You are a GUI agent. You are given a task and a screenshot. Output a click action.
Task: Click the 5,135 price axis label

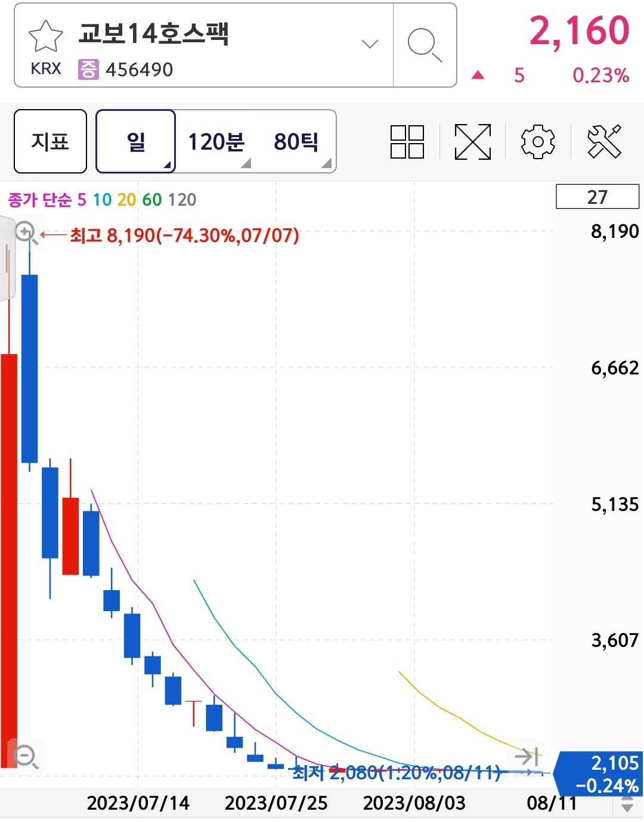coord(615,504)
